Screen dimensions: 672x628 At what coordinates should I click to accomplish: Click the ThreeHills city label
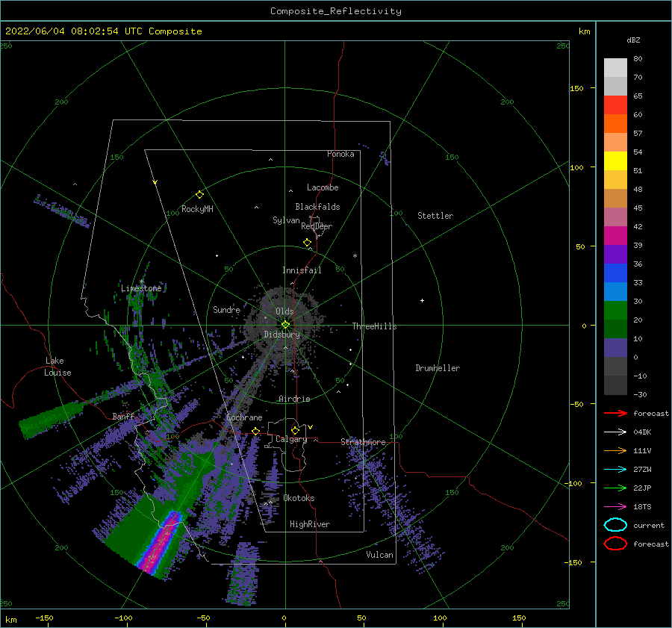[375, 326]
